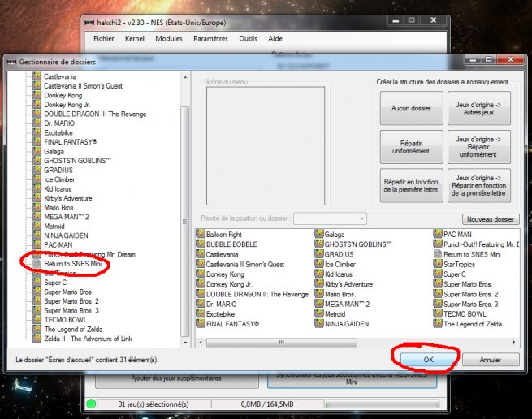The height and width of the screenshot is (419, 532).
Task: Click the Donkey Kong Jr. icon in the tree
Action: tap(37, 104)
